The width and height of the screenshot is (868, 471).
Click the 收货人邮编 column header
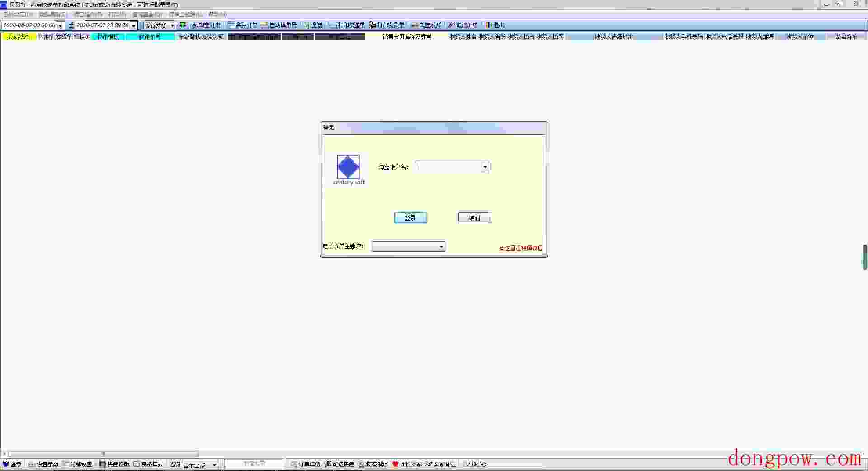pyautogui.click(x=759, y=37)
